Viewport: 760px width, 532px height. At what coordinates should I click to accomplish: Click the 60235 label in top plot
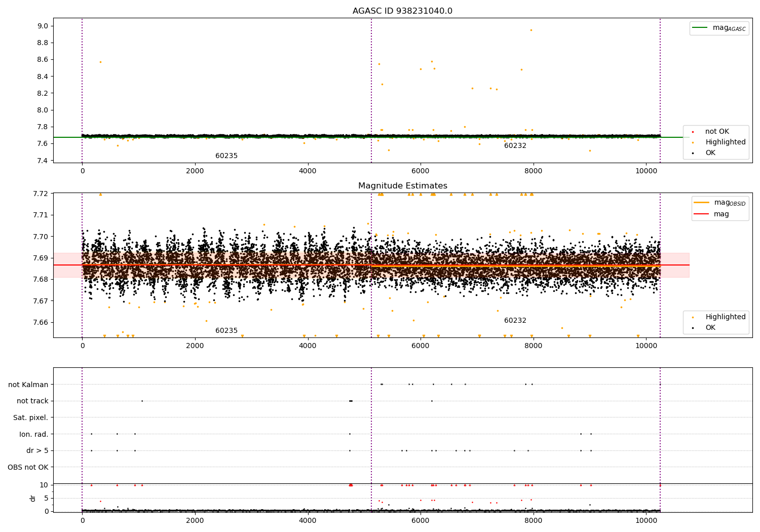[x=226, y=156]
